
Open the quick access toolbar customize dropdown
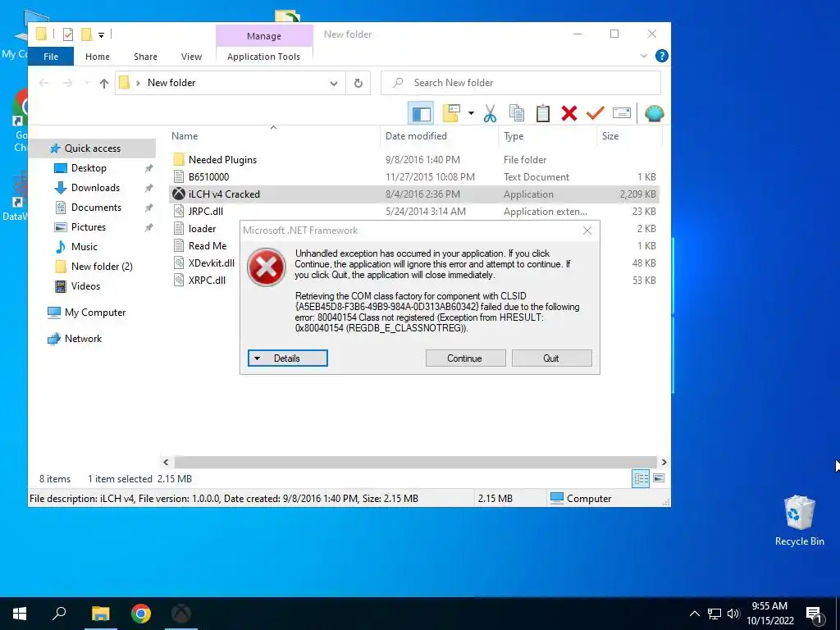pyautogui.click(x=101, y=34)
